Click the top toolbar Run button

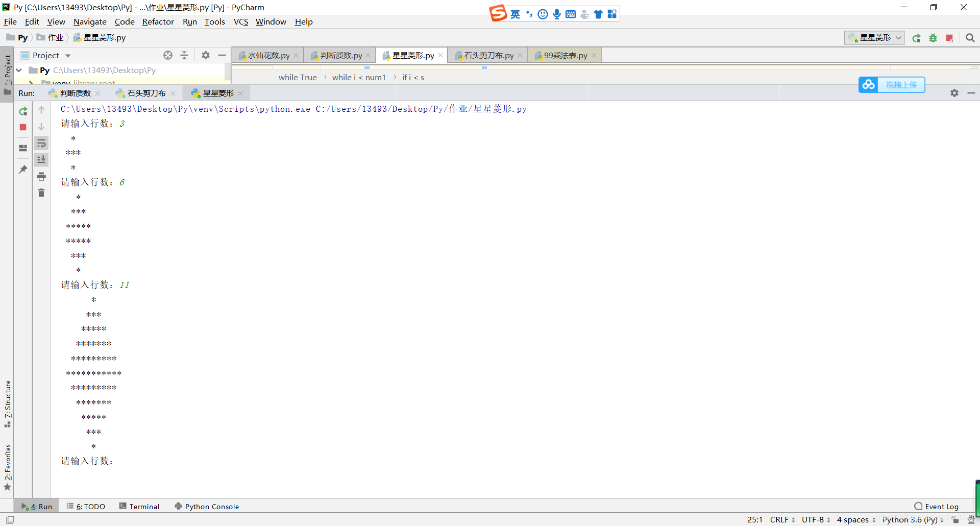[917, 38]
